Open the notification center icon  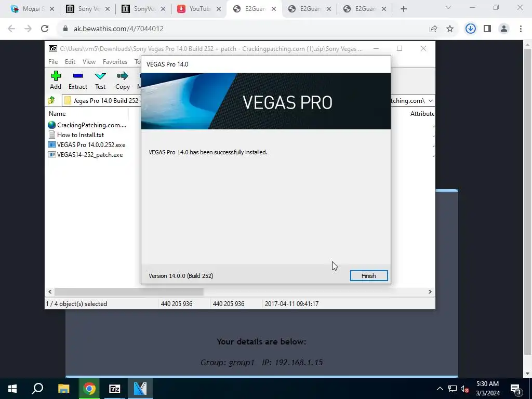tap(516, 389)
